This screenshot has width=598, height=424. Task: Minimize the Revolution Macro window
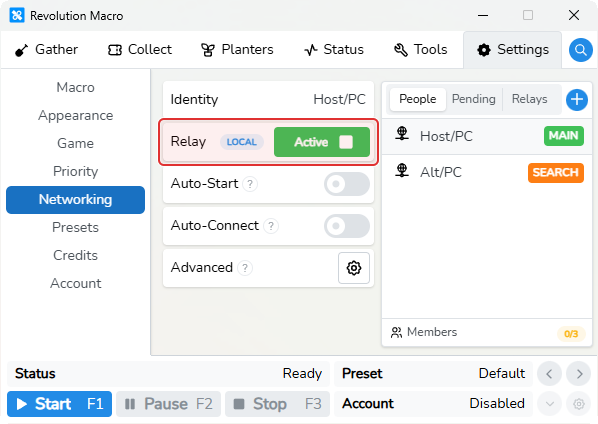[483, 16]
